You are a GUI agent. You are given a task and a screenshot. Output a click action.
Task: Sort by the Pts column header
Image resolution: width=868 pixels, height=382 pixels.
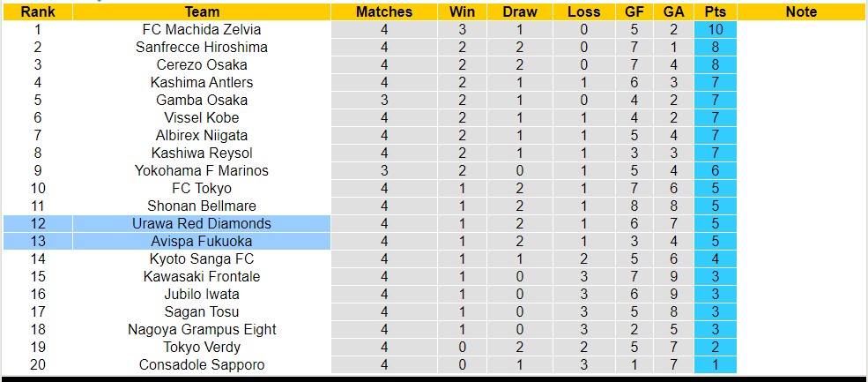pyautogui.click(x=715, y=12)
